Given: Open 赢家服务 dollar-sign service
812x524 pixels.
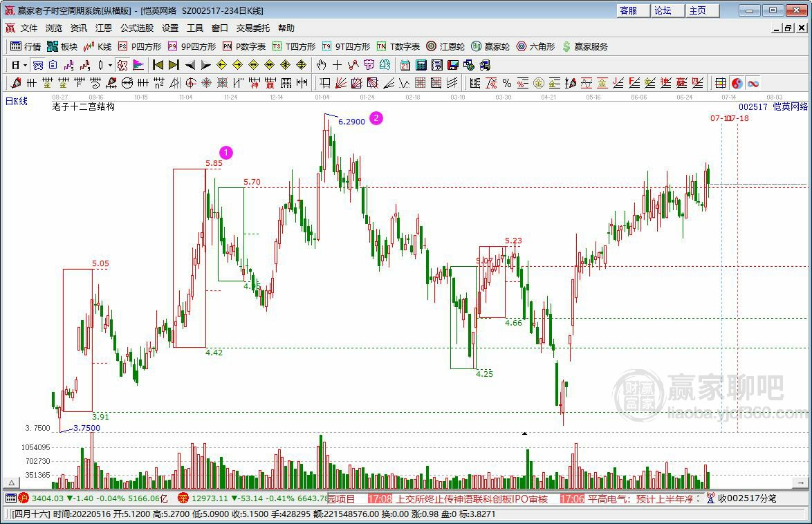Looking at the screenshot, I should tap(585, 46).
